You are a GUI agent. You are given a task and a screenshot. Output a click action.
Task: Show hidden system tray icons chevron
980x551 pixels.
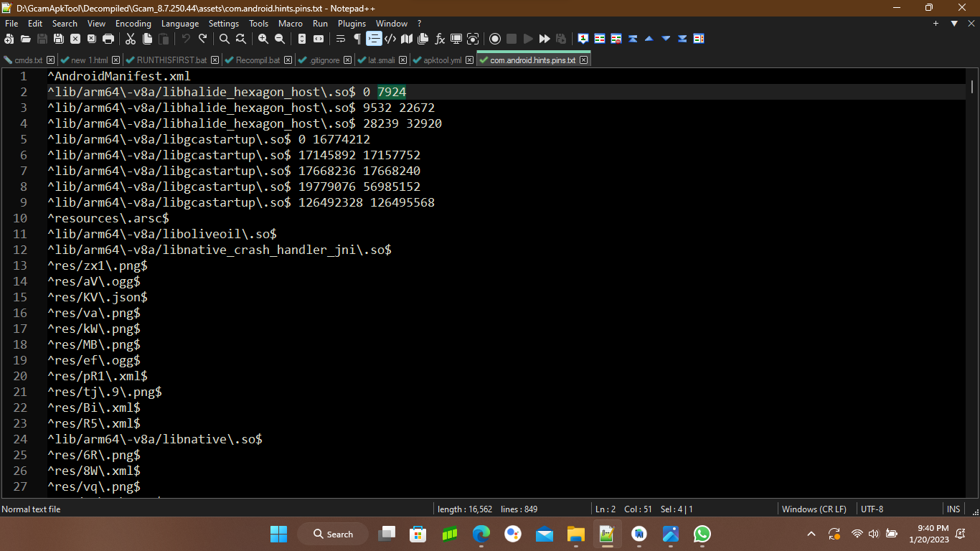[x=811, y=534]
